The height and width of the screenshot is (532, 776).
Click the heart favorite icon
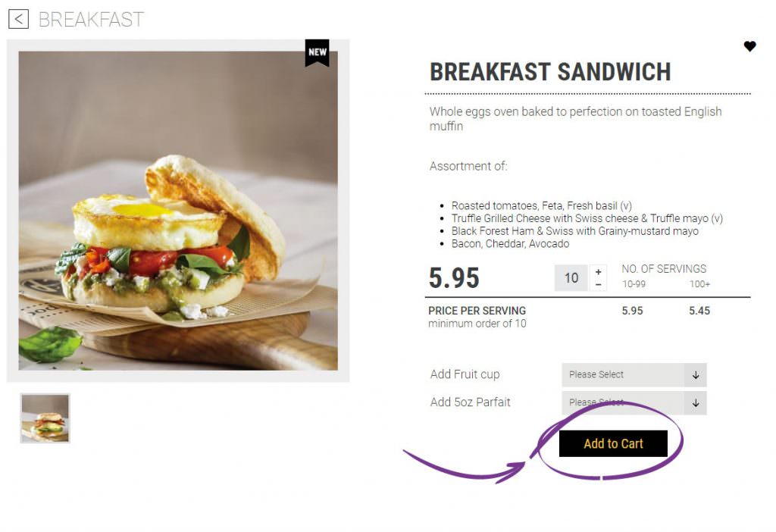tap(749, 46)
